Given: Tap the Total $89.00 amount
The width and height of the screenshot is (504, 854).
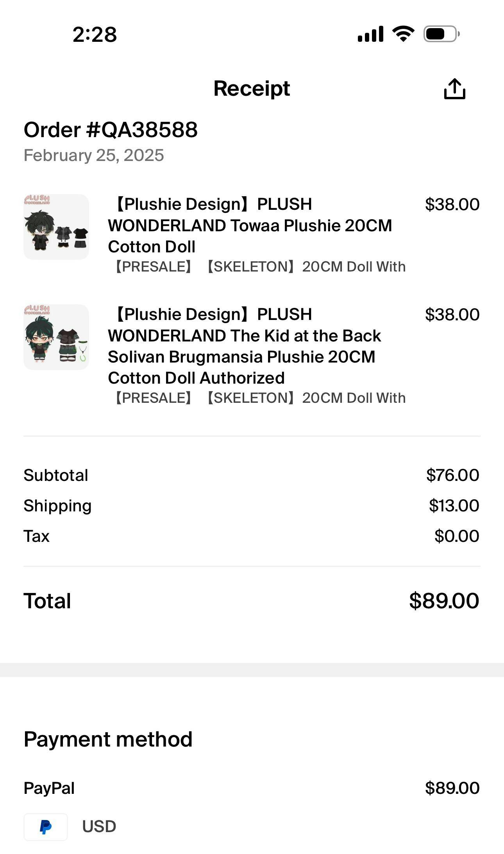Looking at the screenshot, I should [444, 601].
